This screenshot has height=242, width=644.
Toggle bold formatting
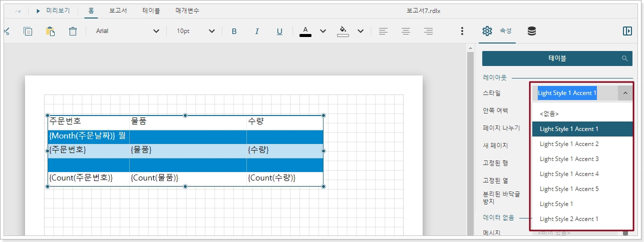[x=234, y=31]
